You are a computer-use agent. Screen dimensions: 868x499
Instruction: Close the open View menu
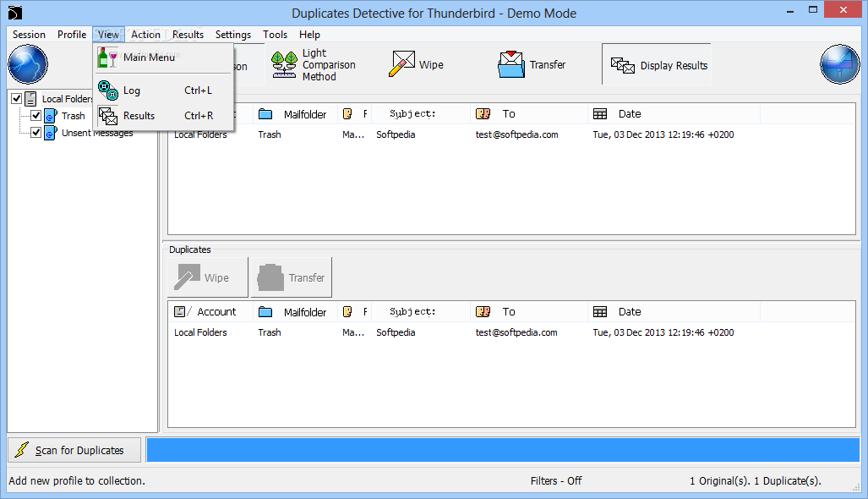(x=108, y=35)
